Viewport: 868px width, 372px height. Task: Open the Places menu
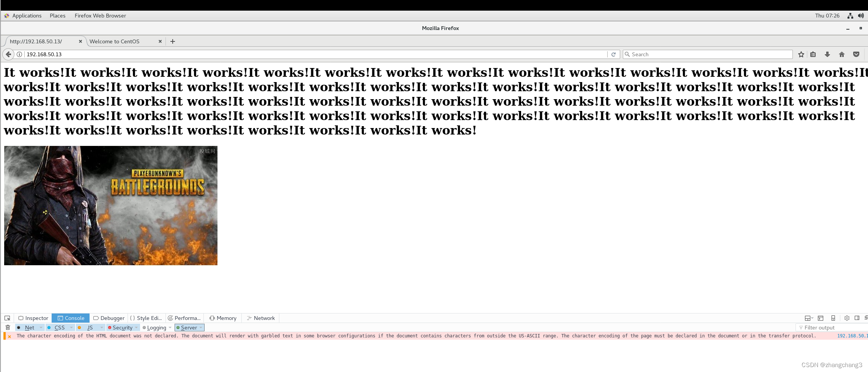(x=58, y=16)
